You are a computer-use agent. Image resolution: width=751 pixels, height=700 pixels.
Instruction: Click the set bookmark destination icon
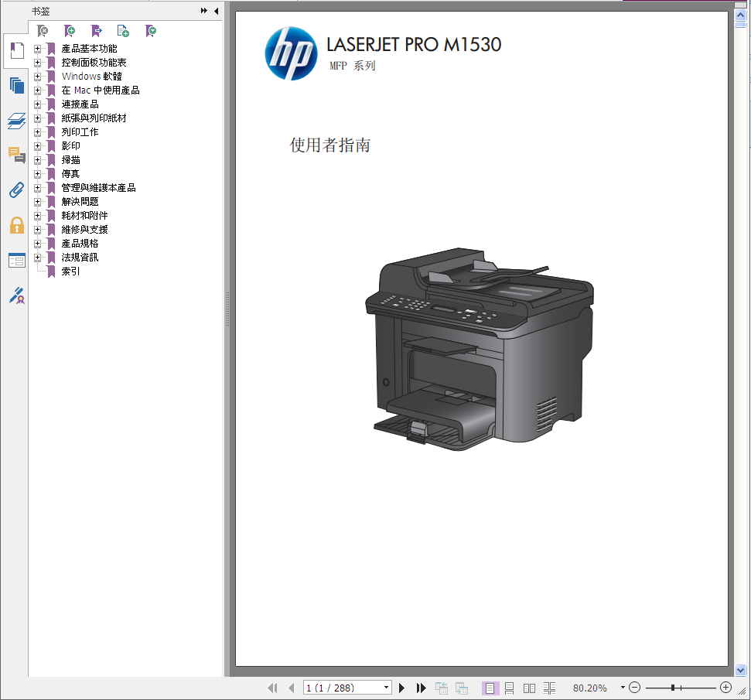coord(96,31)
